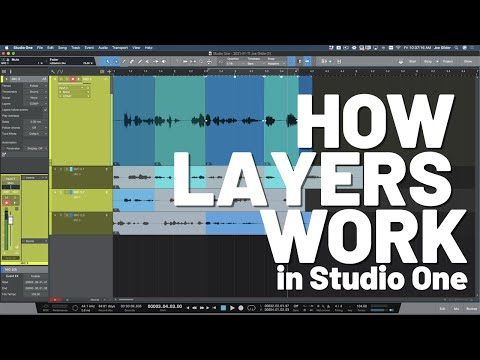This screenshot has width=480, height=360.
Task: Select the Arrow tool in toolbar
Action: pyautogui.click(x=108, y=62)
